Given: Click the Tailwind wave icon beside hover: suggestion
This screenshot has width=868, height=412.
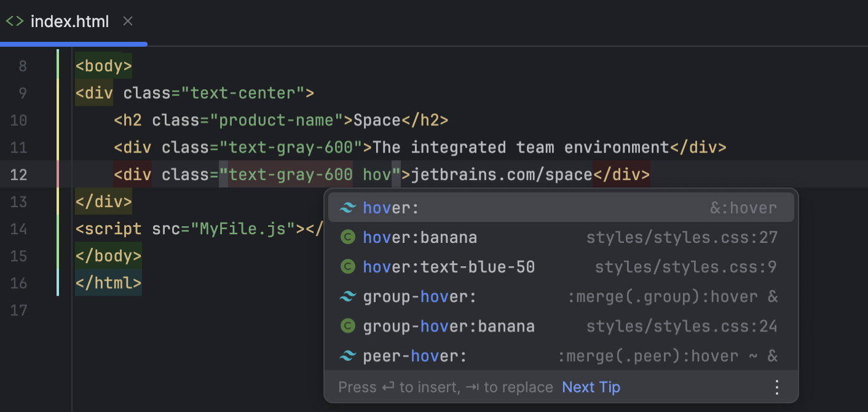Looking at the screenshot, I should pos(348,207).
